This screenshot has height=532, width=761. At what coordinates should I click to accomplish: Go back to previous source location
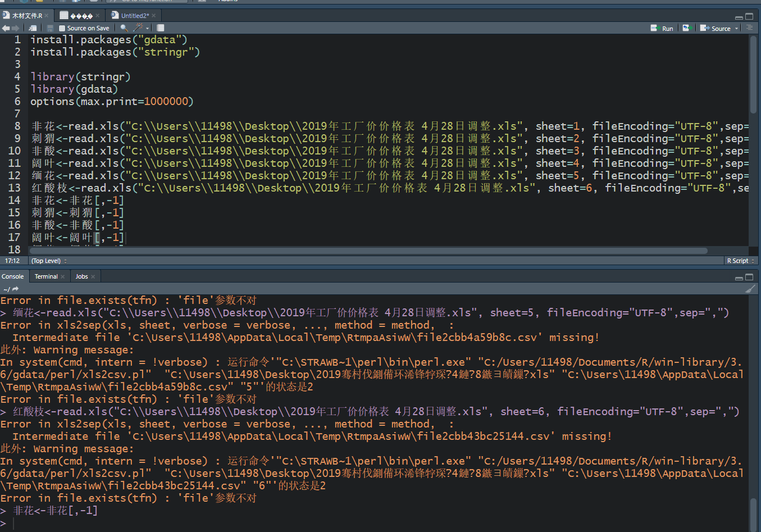[6, 28]
